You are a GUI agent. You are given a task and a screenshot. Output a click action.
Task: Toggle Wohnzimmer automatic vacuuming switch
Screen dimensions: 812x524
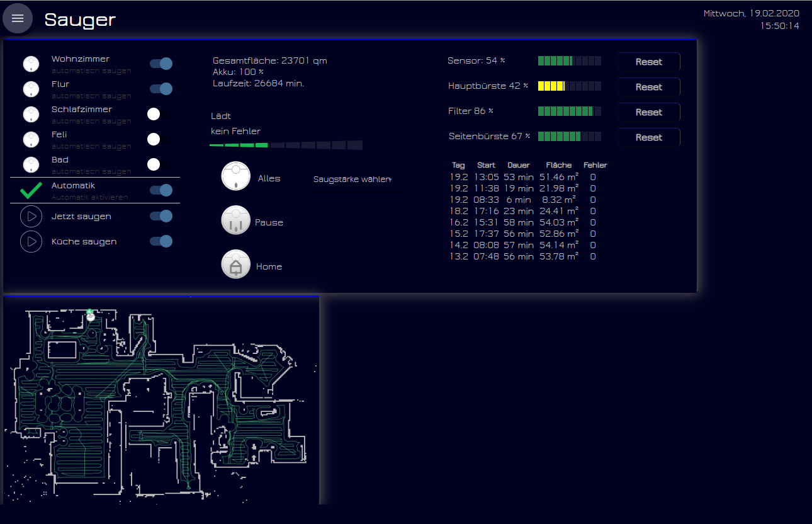coord(161,64)
